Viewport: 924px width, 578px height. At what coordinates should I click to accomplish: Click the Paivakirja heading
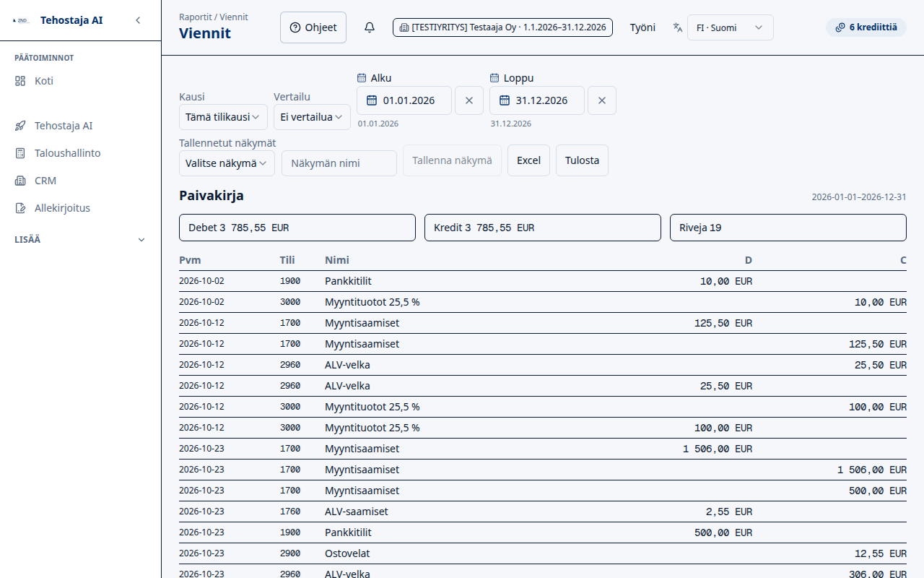[212, 196]
